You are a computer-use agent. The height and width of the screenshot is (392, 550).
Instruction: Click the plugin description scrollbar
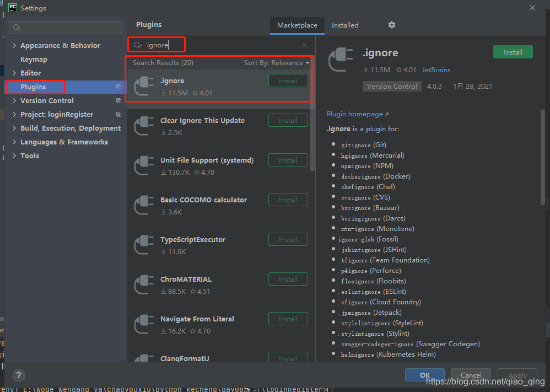click(543, 157)
